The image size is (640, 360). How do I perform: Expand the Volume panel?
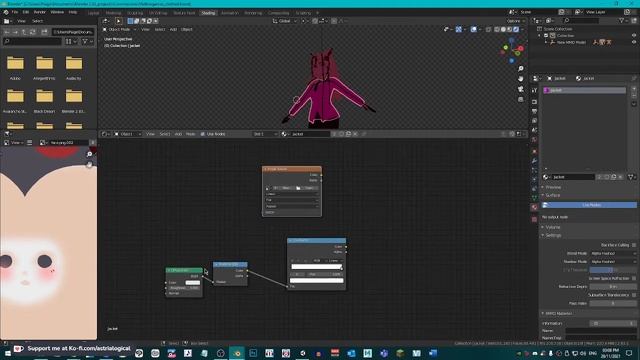click(553, 227)
